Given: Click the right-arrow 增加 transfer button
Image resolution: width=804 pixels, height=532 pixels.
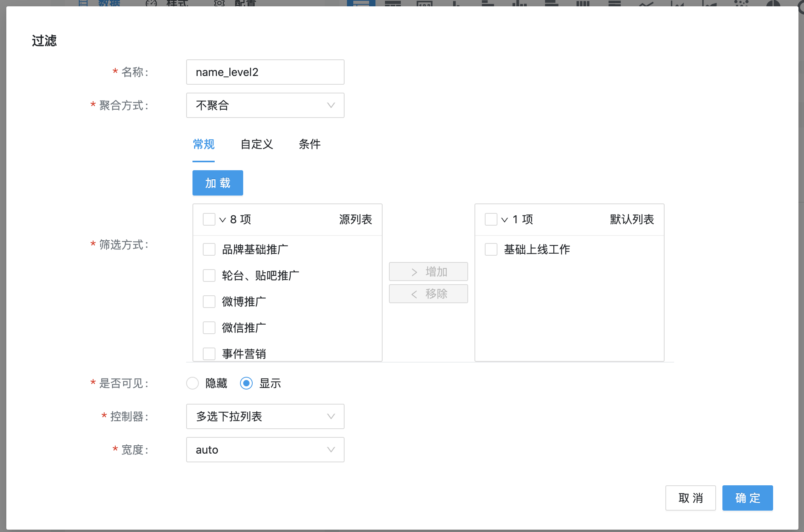Looking at the screenshot, I should (x=428, y=272).
